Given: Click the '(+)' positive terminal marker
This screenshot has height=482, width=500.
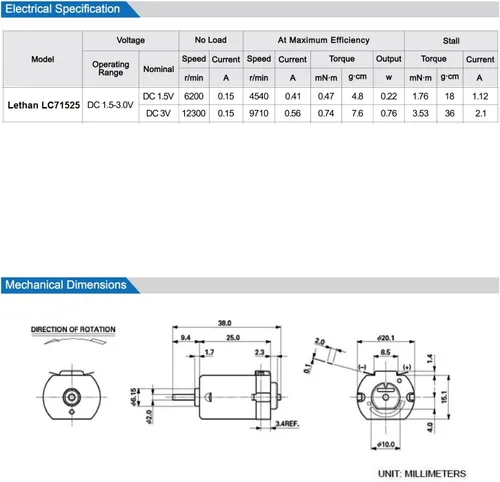Looking at the screenshot, I should (x=407, y=367).
